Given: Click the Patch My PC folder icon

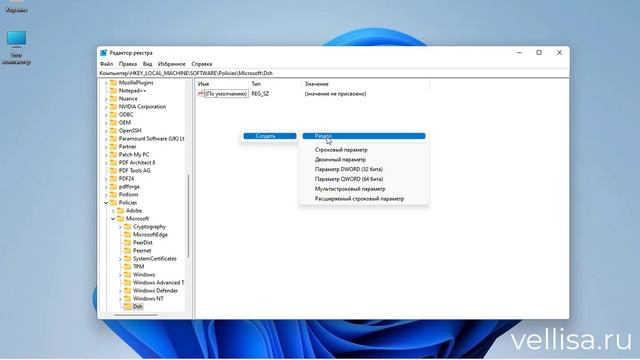Looking at the screenshot, I should (113, 155).
